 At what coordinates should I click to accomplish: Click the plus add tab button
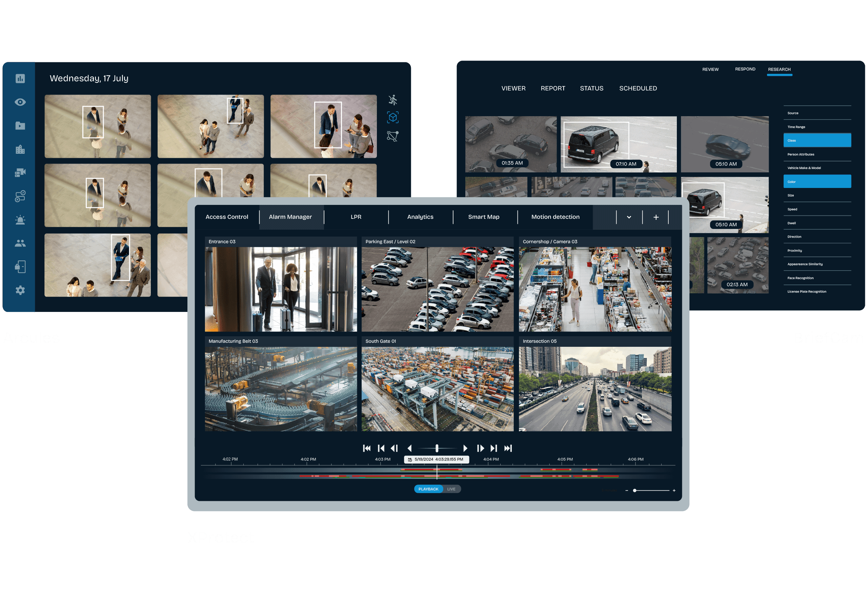[656, 217]
